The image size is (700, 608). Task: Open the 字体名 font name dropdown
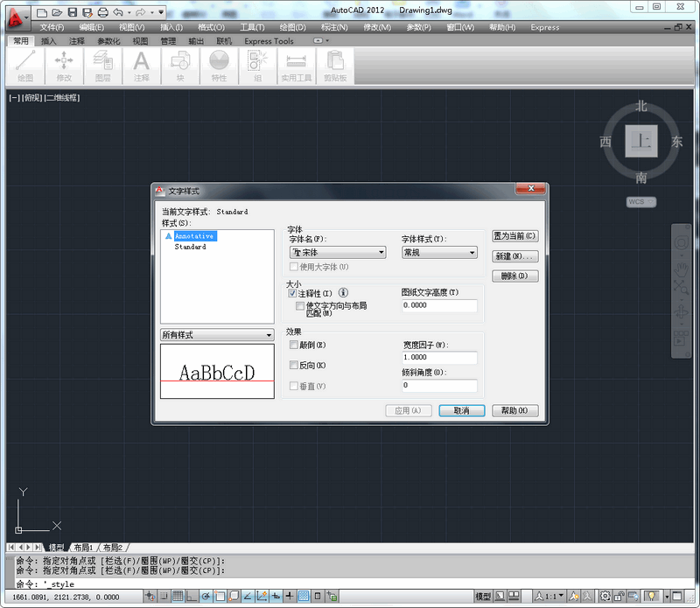point(382,252)
